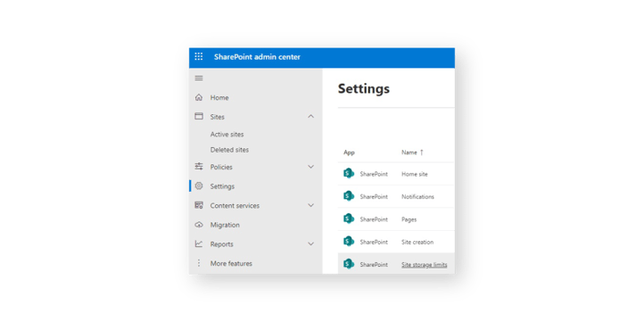The width and height of the screenshot is (644, 322).
Task: Click the SharePoint admin center title
Action: pos(257,57)
